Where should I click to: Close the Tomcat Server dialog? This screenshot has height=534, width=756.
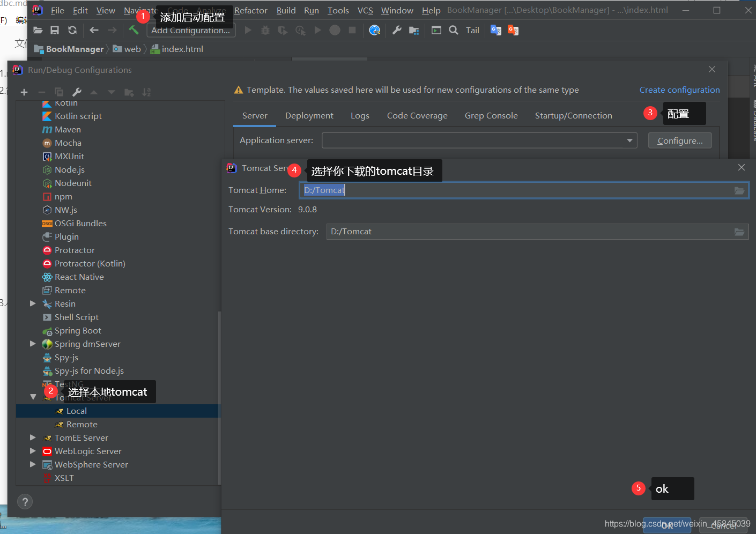coord(742,168)
